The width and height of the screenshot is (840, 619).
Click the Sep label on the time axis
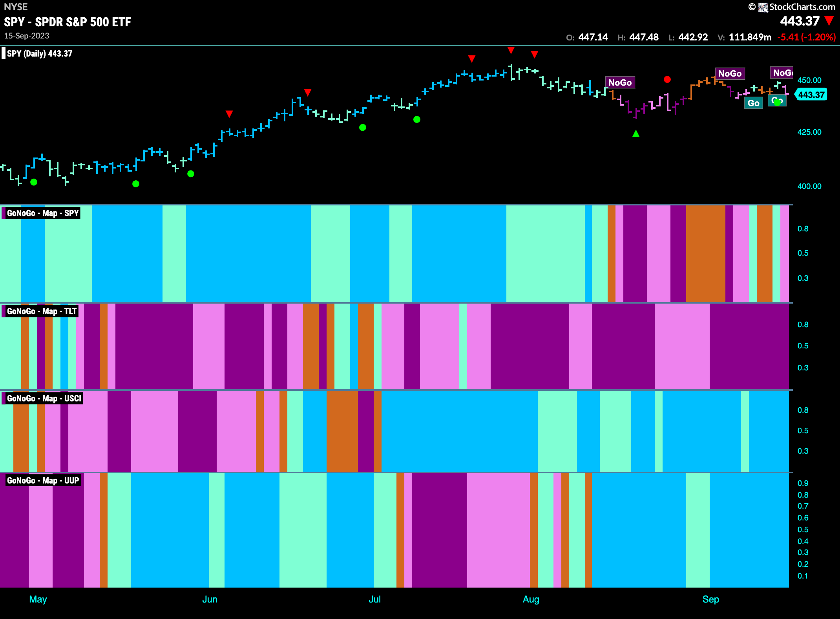click(710, 599)
